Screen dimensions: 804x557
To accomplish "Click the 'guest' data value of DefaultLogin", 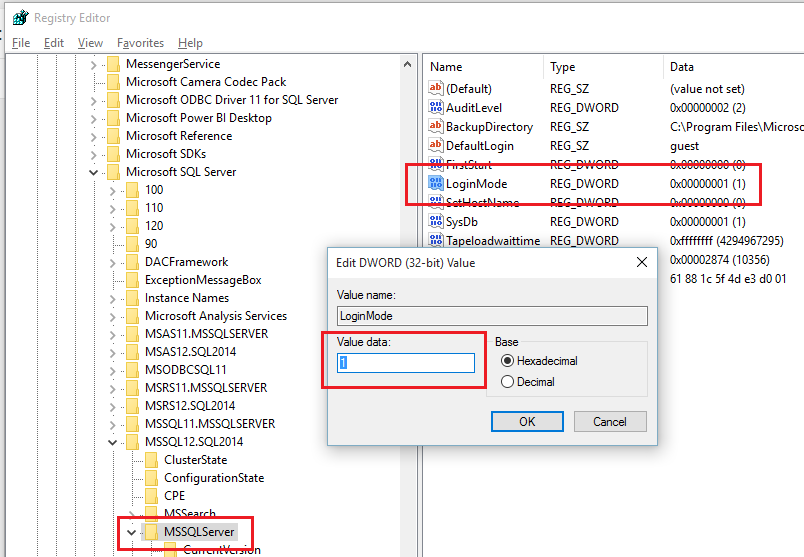I will (x=684, y=146).
